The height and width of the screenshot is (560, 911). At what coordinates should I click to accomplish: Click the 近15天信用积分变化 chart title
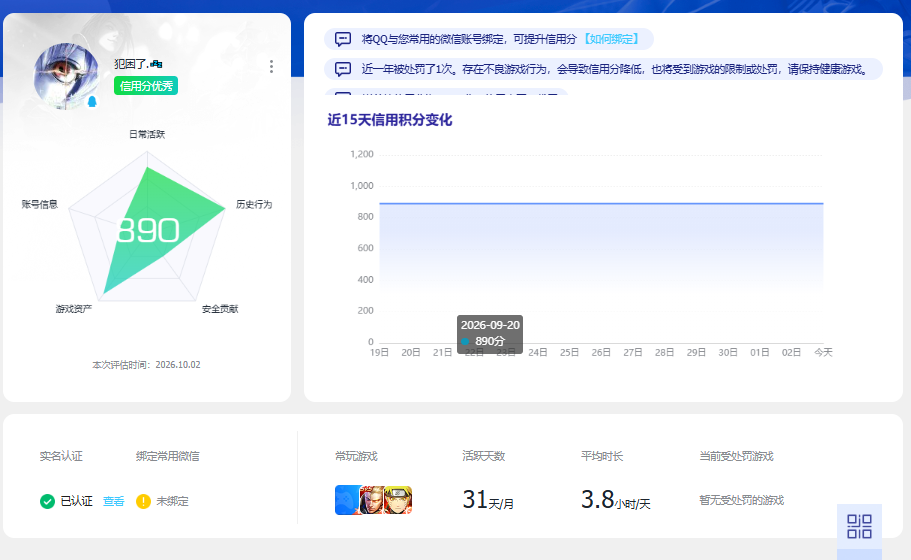pyautogui.click(x=390, y=120)
